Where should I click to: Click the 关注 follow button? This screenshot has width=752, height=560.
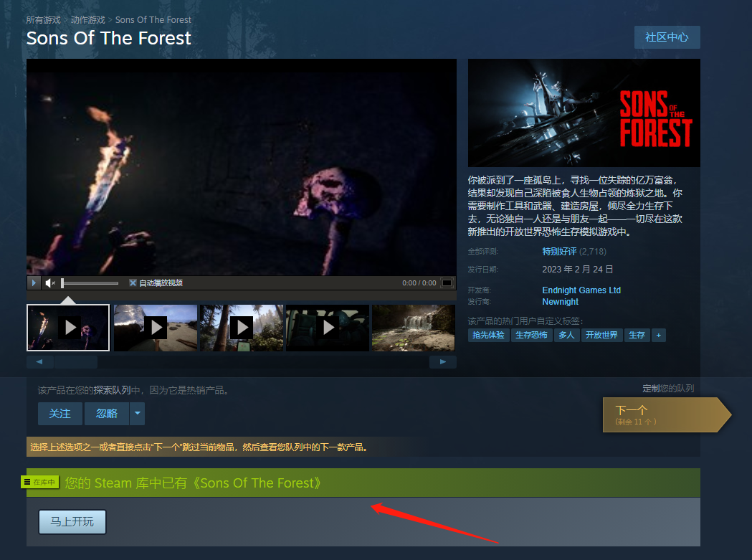point(60,414)
